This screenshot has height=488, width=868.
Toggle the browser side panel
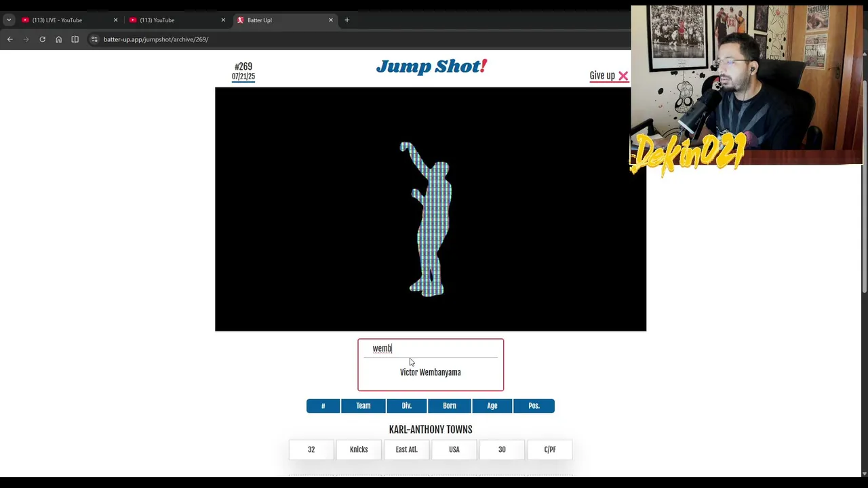coord(75,39)
